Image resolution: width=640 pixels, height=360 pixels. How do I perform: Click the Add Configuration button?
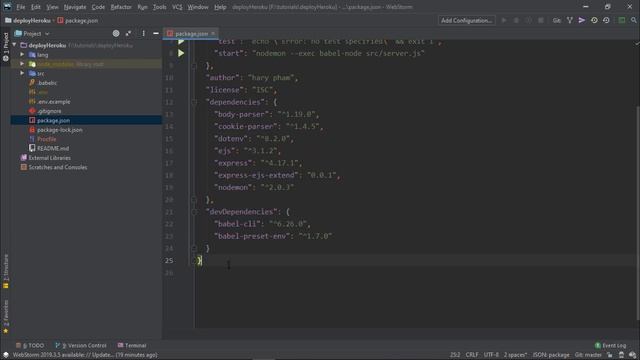[x=467, y=20]
